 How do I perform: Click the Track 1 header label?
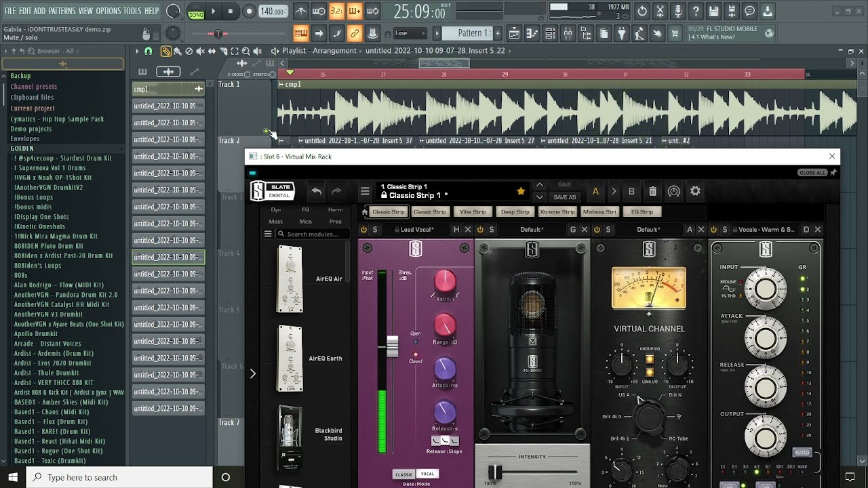pyautogui.click(x=229, y=85)
